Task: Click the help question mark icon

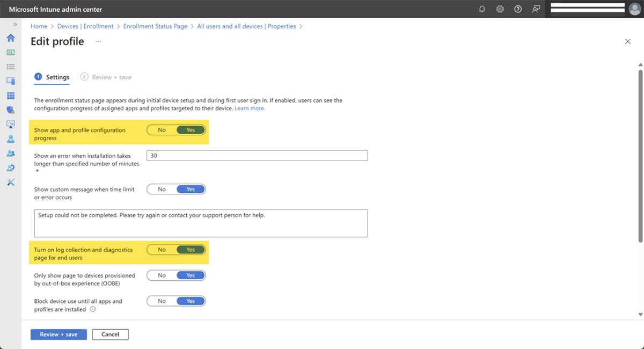Action: point(518,9)
